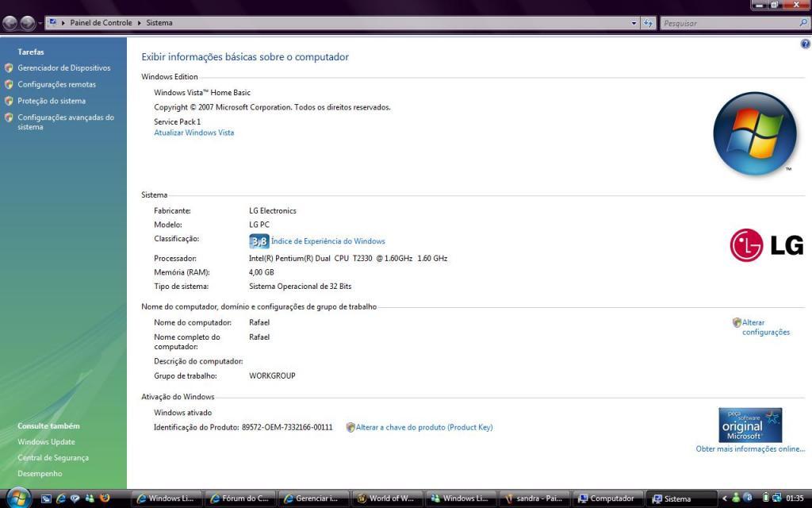Click Intel Pentium Dual T2330 processor text
The image size is (812, 508).
(x=348, y=258)
